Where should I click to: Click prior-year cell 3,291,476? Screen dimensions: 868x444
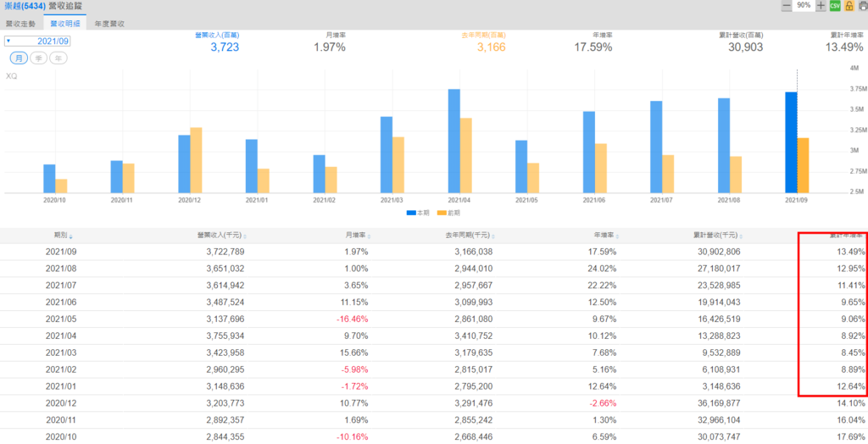[x=473, y=403]
